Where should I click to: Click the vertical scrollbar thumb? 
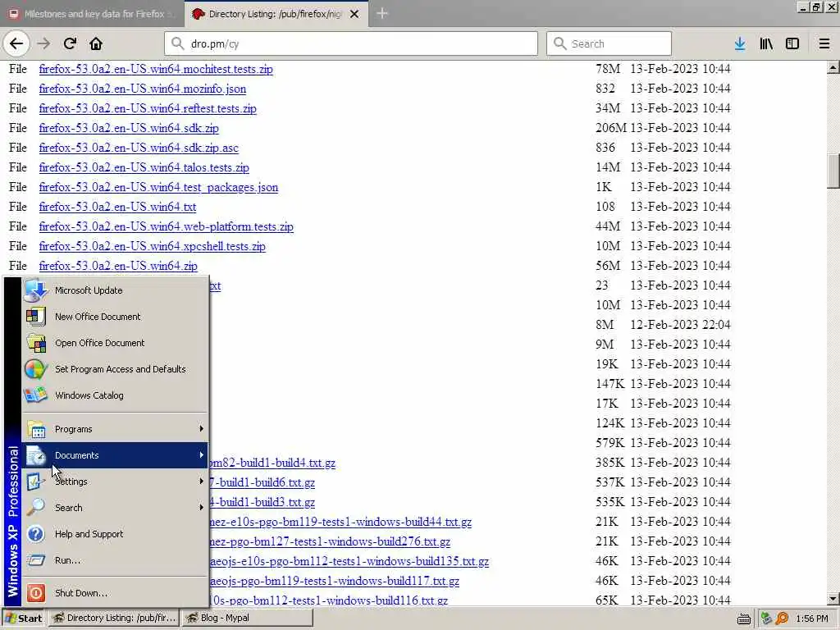tap(833, 171)
